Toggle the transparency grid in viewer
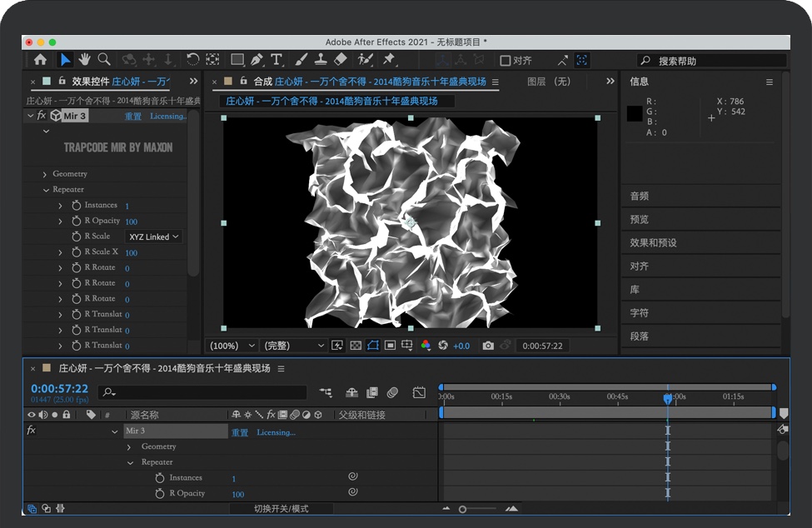The width and height of the screenshot is (812, 528). click(x=356, y=346)
